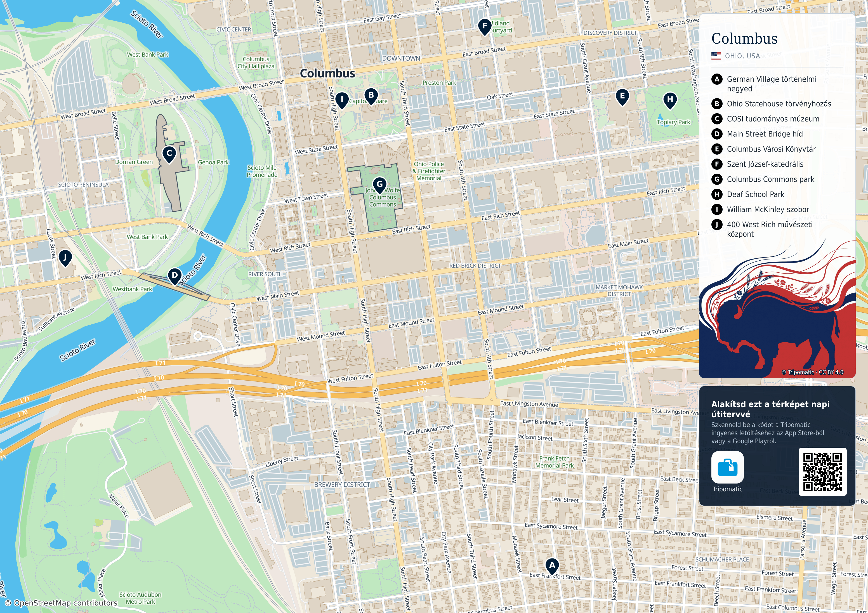Click the QR code image
Screen dimensions: 868x613
(x=822, y=471)
